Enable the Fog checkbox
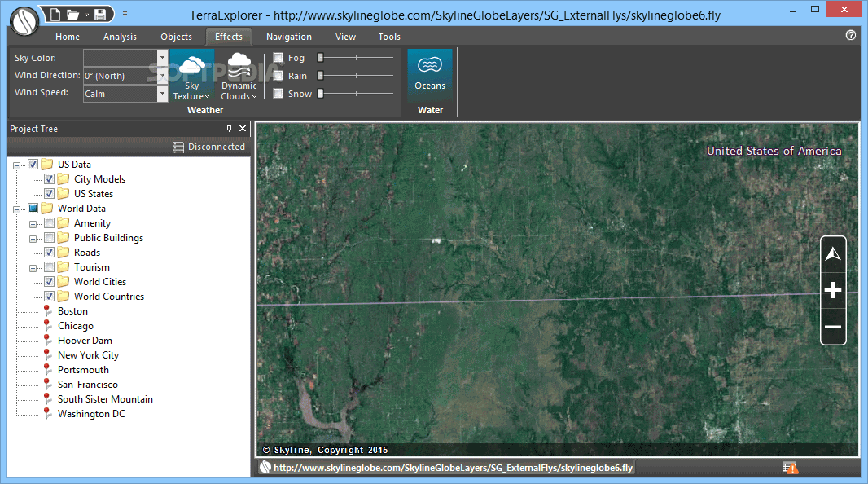 (x=278, y=58)
